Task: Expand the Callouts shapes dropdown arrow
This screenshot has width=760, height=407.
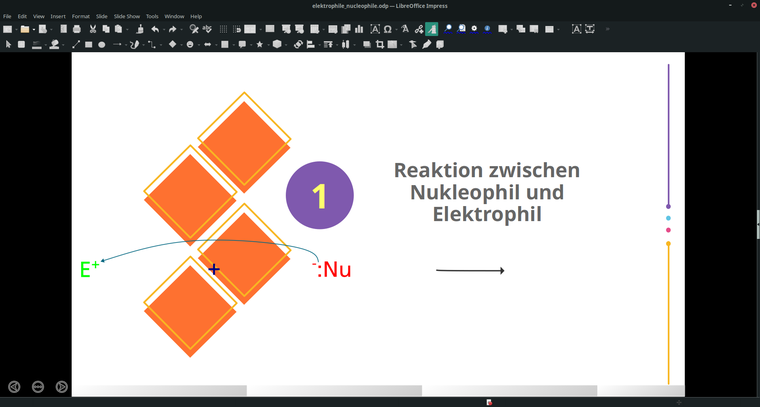Action: (x=250, y=45)
